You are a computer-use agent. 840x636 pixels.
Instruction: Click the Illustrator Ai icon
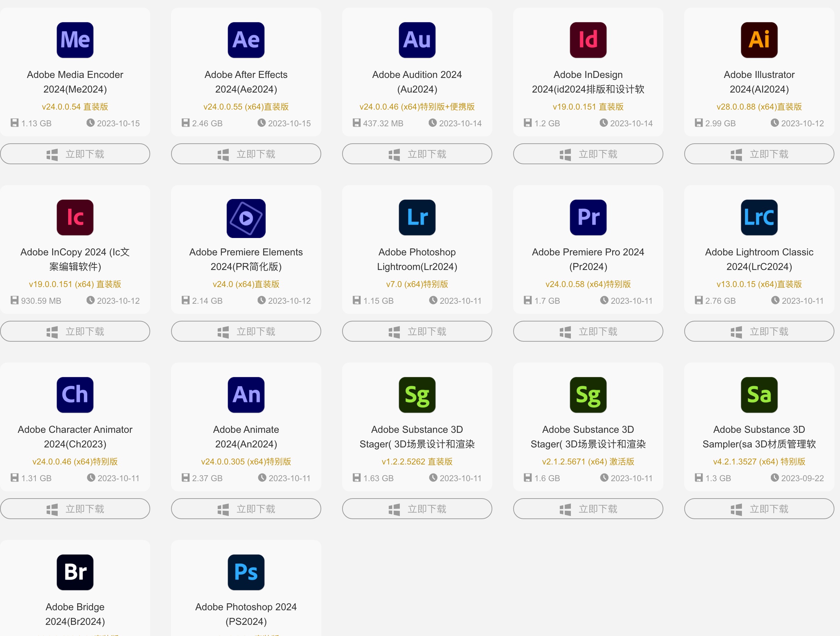click(x=759, y=40)
